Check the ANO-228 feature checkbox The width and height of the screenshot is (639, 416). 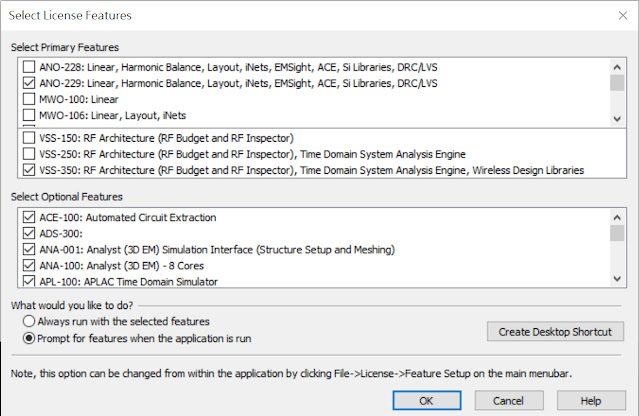pos(28,67)
